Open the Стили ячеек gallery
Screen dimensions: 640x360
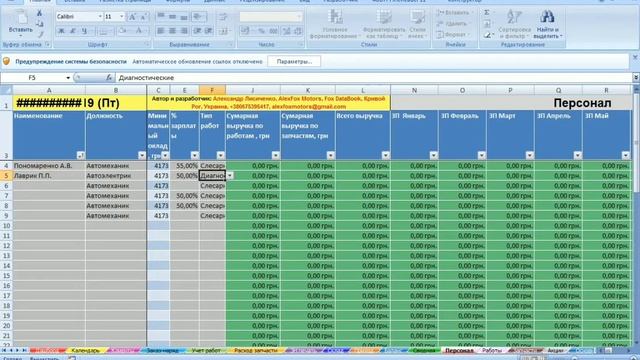(x=417, y=24)
